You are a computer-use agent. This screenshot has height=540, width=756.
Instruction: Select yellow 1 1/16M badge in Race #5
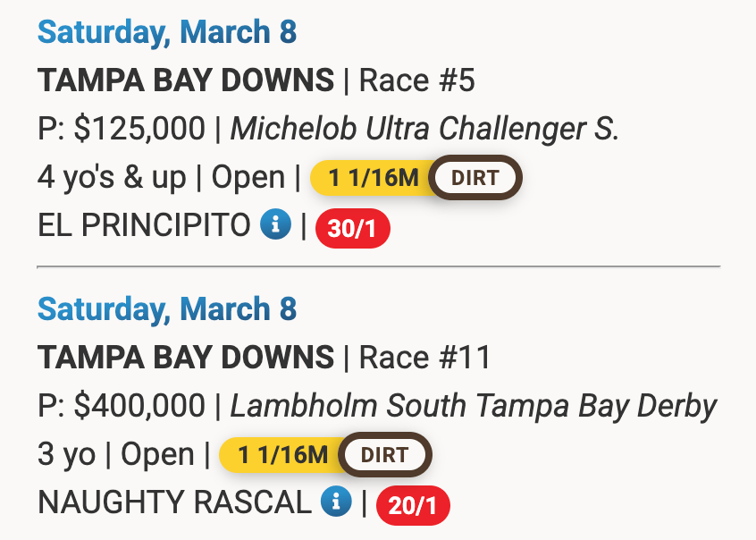coord(374,178)
